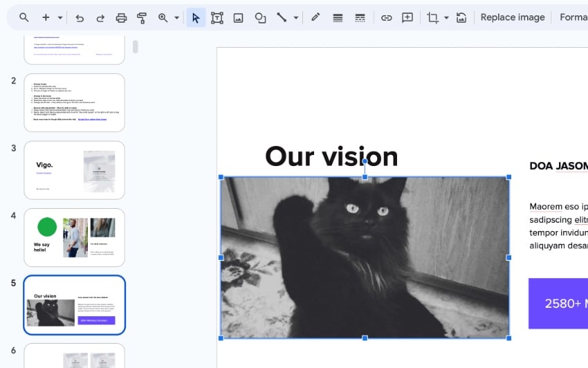Undo the last action
The image size is (588, 368).
80,17
